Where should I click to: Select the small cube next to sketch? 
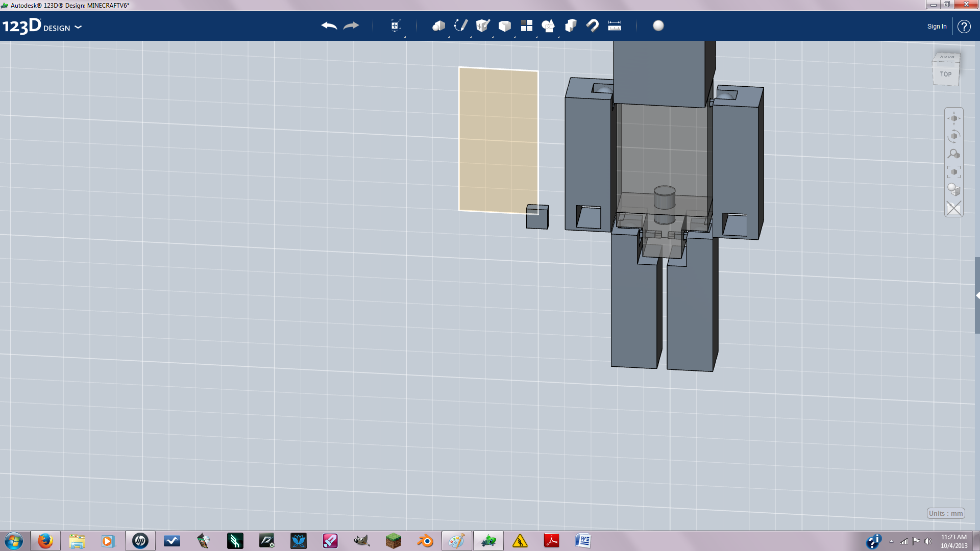[x=537, y=217]
